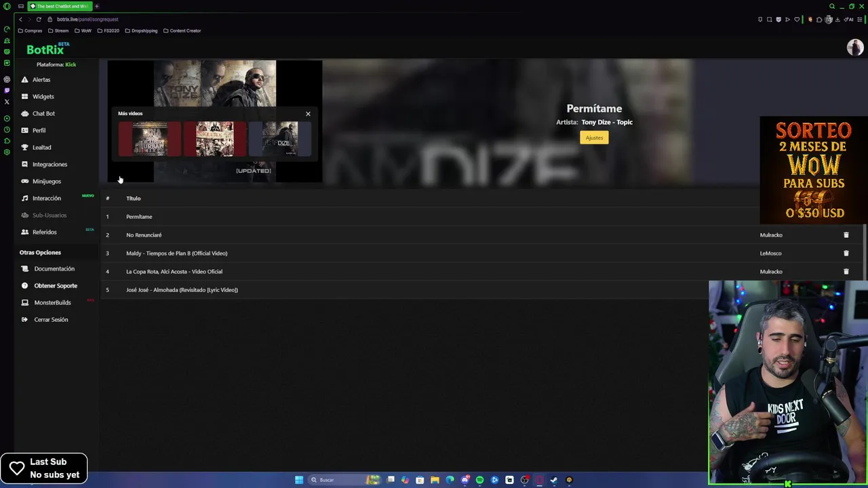
Task: Open the first suggested video thumbnail
Action: point(150,139)
